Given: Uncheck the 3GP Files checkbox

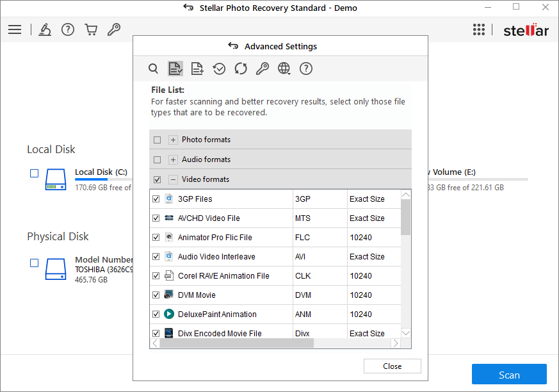Looking at the screenshot, I should (156, 199).
